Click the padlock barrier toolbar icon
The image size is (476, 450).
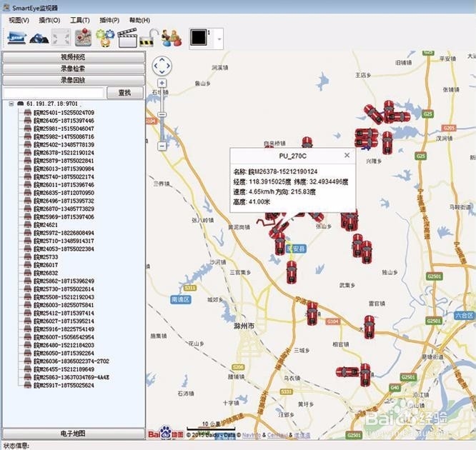(x=149, y=38)
